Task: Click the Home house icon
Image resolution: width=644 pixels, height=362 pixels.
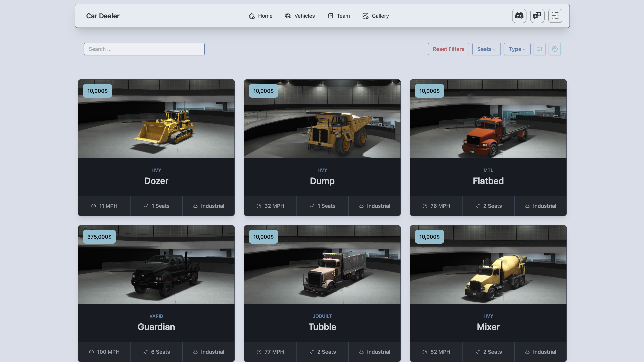Action: pos(251,16)
